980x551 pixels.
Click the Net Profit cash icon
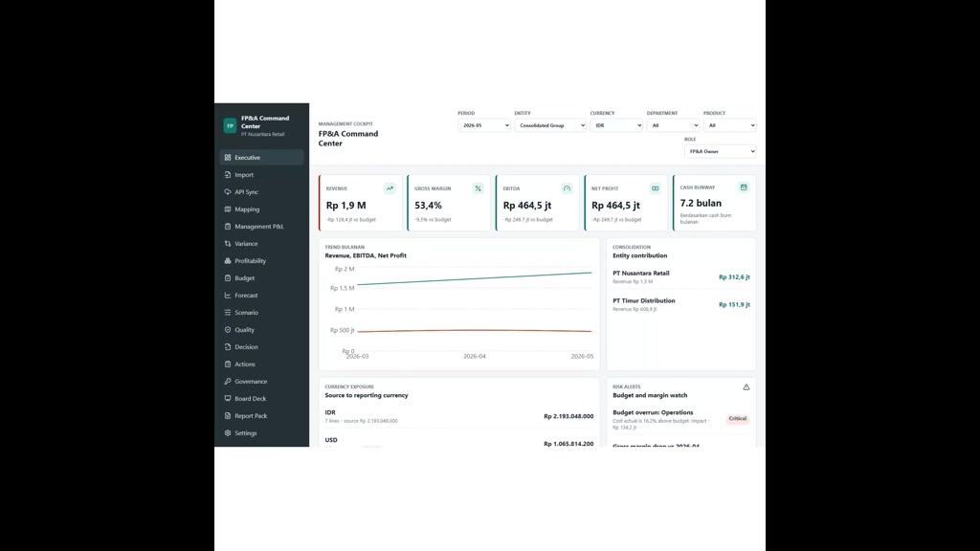click(655, 188)
